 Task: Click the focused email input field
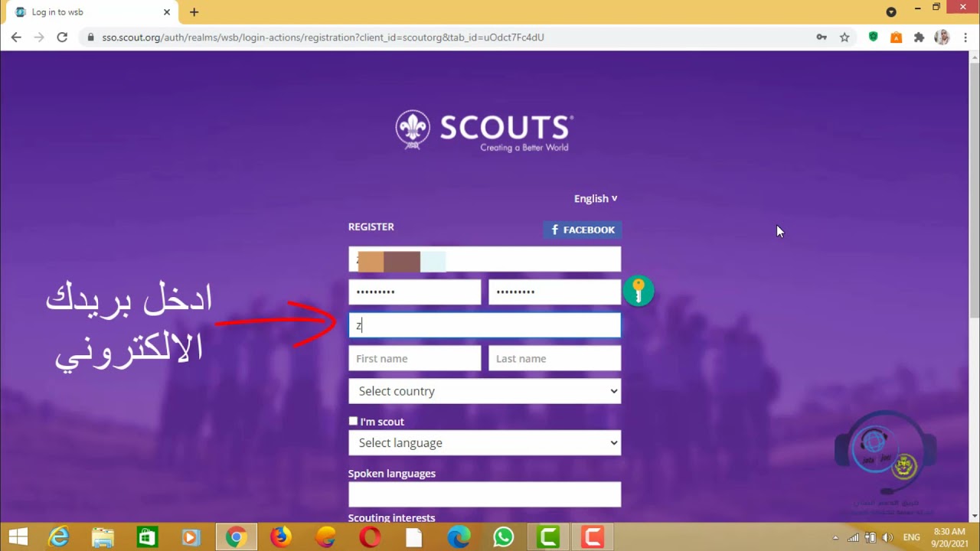[485, 325]
